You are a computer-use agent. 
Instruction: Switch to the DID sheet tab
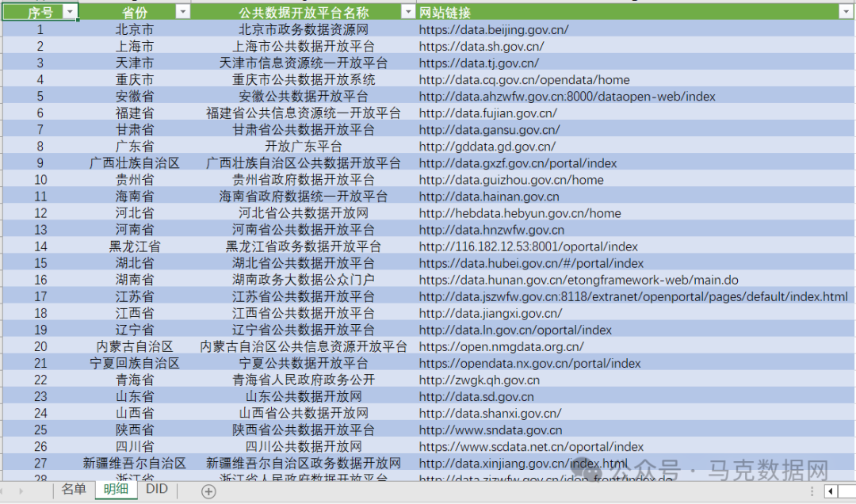pos(156,490)
